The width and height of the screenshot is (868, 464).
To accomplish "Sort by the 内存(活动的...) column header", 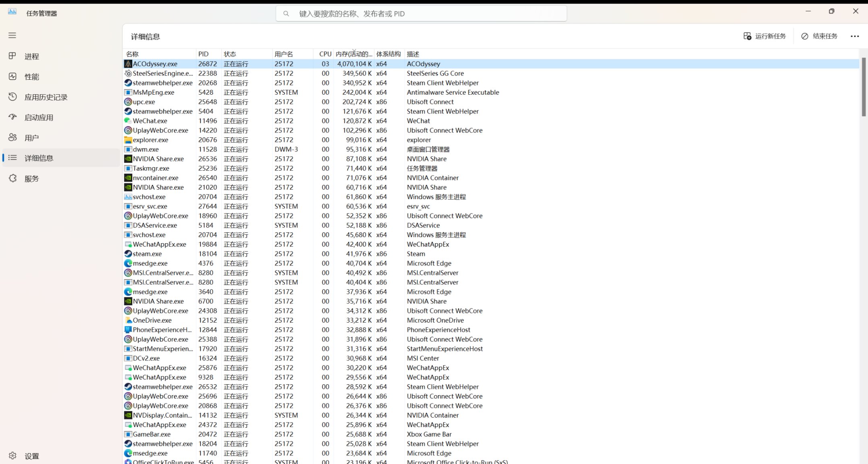I will (354, 54).
